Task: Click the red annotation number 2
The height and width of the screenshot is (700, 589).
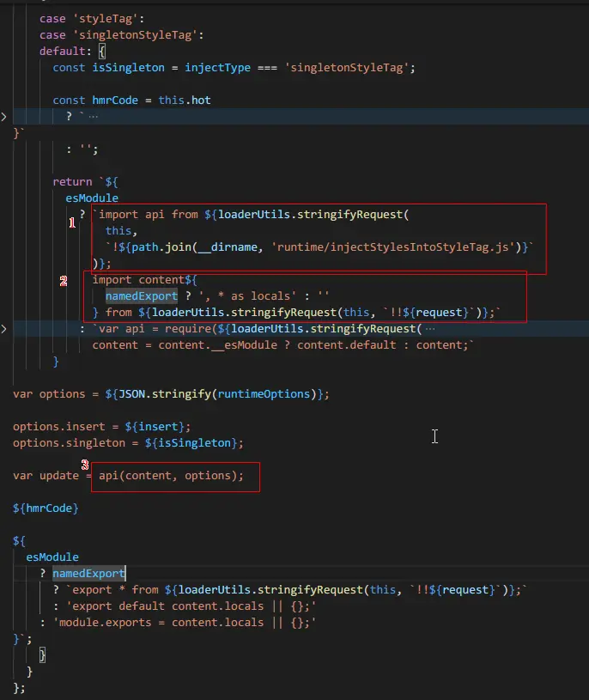Action: pos(64,282)
